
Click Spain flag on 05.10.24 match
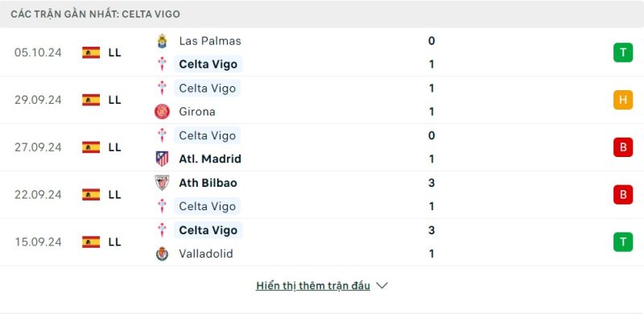[x=91, y=52]
